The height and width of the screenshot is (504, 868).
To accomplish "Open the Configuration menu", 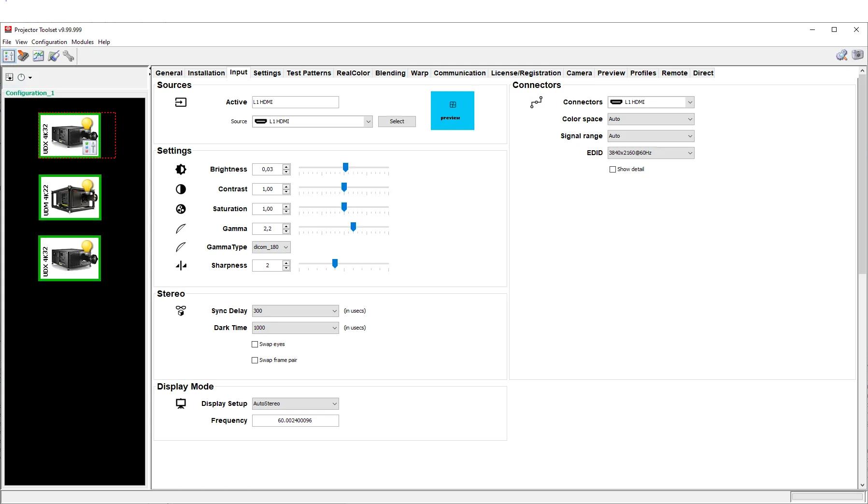I will [49, 42].
